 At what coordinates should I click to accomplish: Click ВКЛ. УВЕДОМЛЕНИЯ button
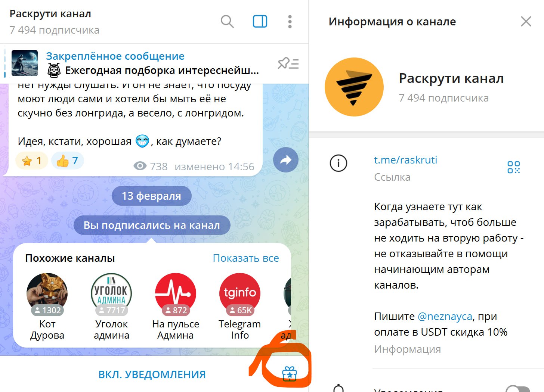(152, 374)
